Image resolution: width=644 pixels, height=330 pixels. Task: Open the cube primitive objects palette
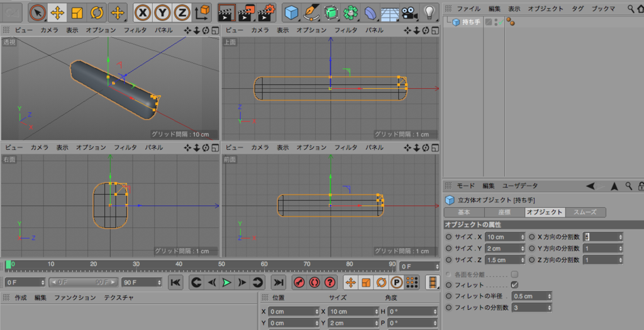pyautogui.click(x=292, y=13)
